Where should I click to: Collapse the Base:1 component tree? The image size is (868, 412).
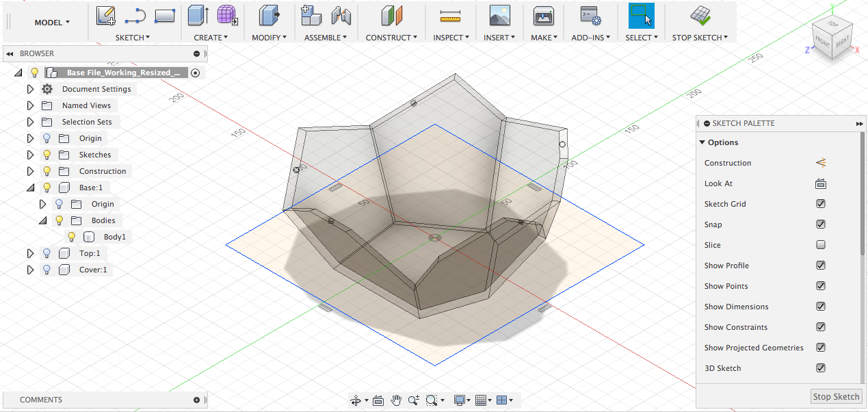pos(30,188)
